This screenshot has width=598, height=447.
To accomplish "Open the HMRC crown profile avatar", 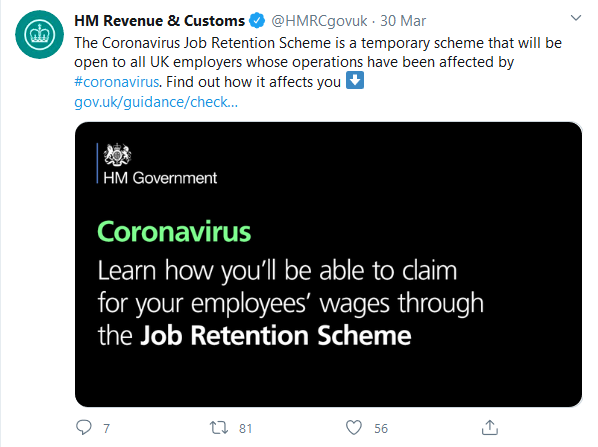I will pyautogui.click(x=39, y=35).
